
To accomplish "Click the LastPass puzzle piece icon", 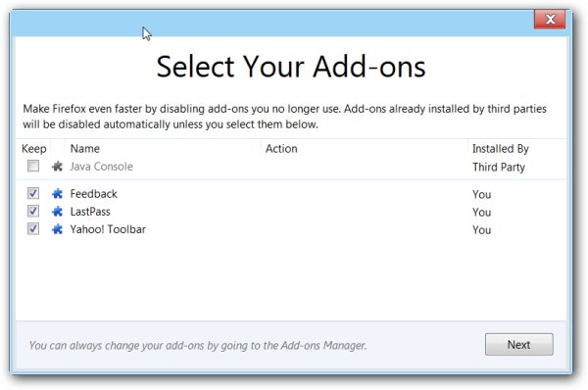I will (57, 211).
